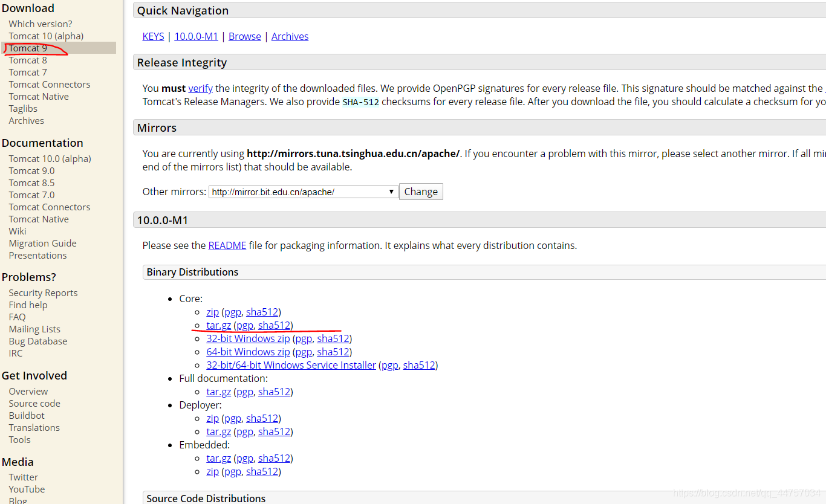Download the 32-bit Windows zip

click(x=248, y=338)
